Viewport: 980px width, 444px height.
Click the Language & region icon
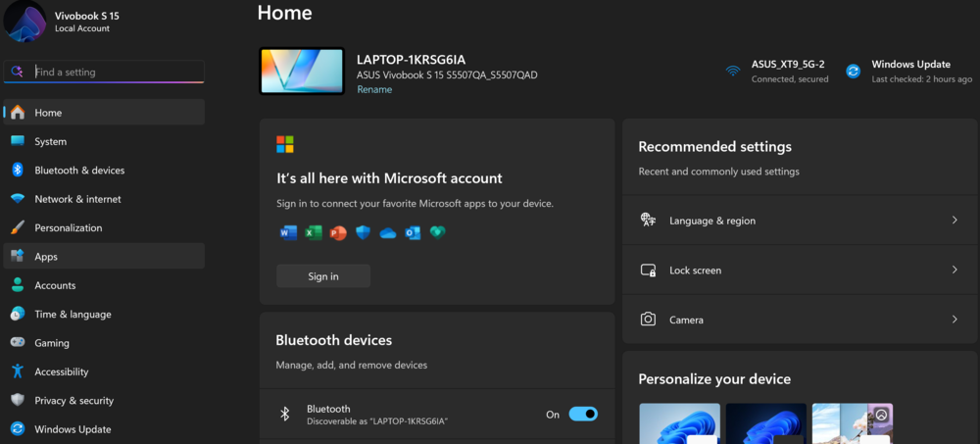(x=648, y=221)
